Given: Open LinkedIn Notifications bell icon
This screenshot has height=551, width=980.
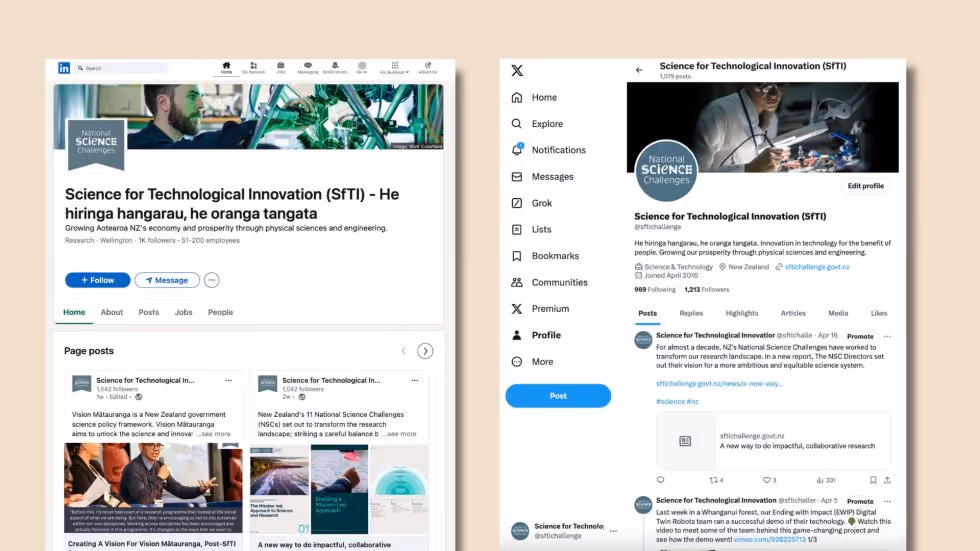Looking at the screenshot, I should pyautogui.click(x=334, y=67).
